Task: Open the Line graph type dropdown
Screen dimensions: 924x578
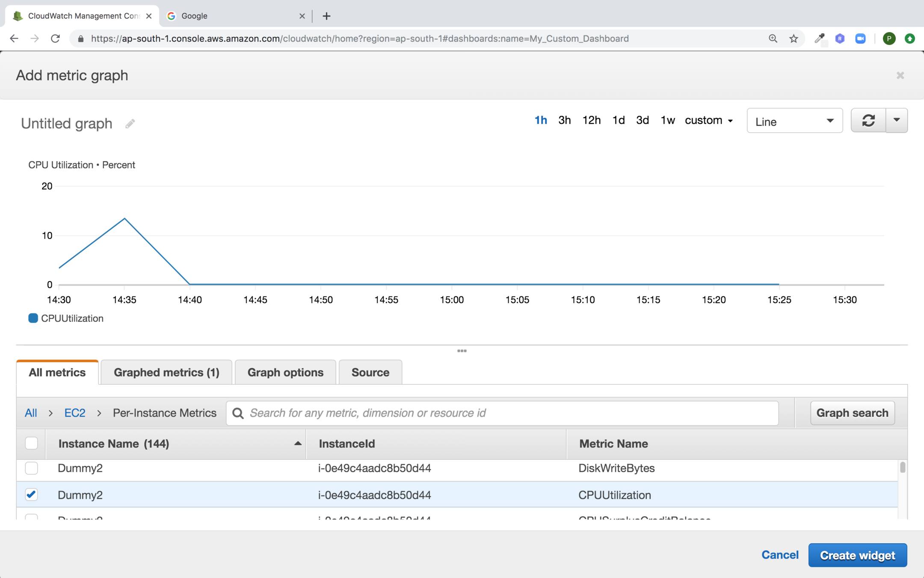Action: pos(794,121)
